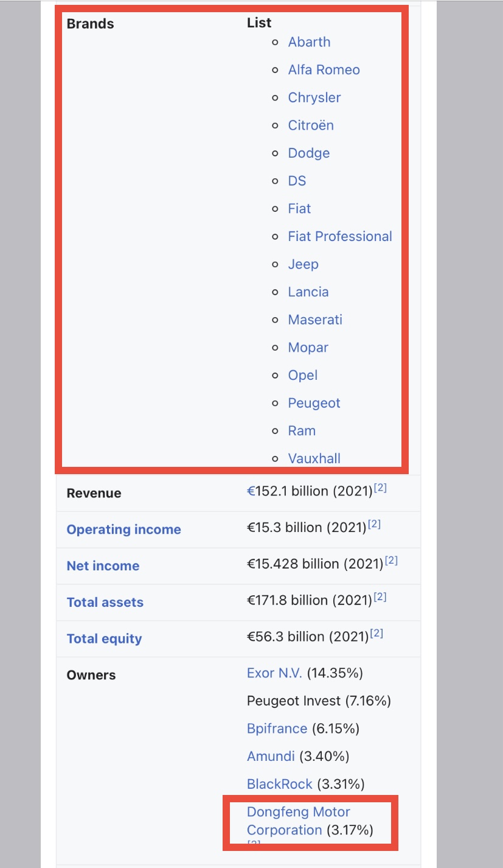Screen dimensions: 503x868
Task: Open the Fiat Professional link
Action: pos(339,236)
